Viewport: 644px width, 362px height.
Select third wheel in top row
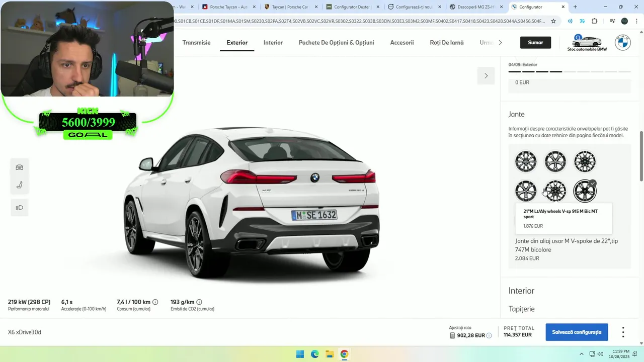[x=585, y=162]
